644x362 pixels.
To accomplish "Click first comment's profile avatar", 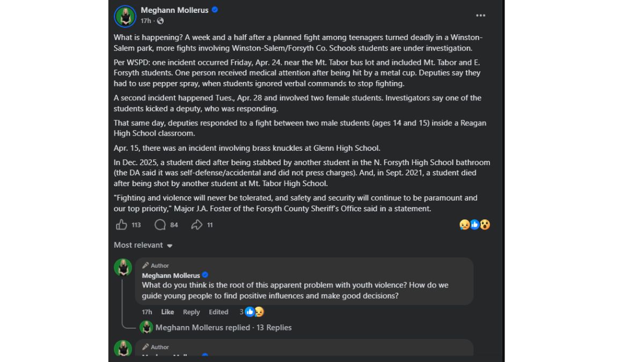I will pyautogui.click(x=123, y=267).
